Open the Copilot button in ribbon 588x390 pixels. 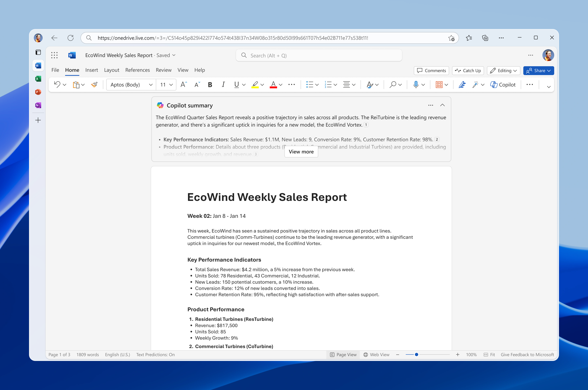[503, 85]
